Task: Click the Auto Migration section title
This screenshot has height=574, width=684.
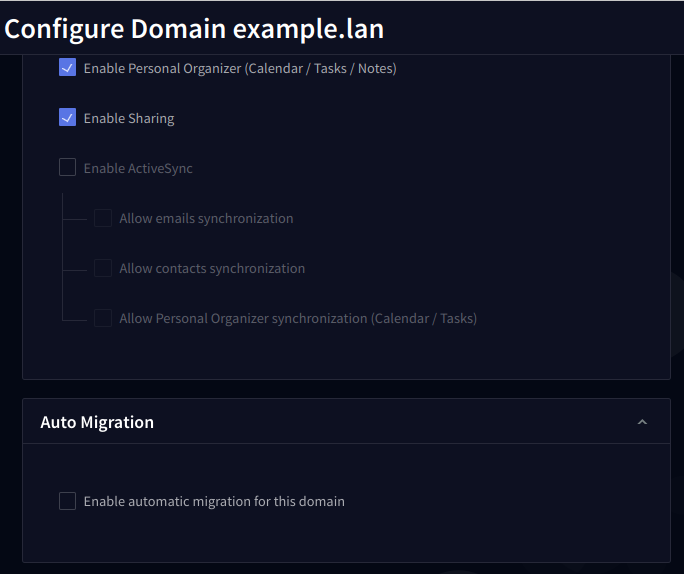Action: [97, 422]
